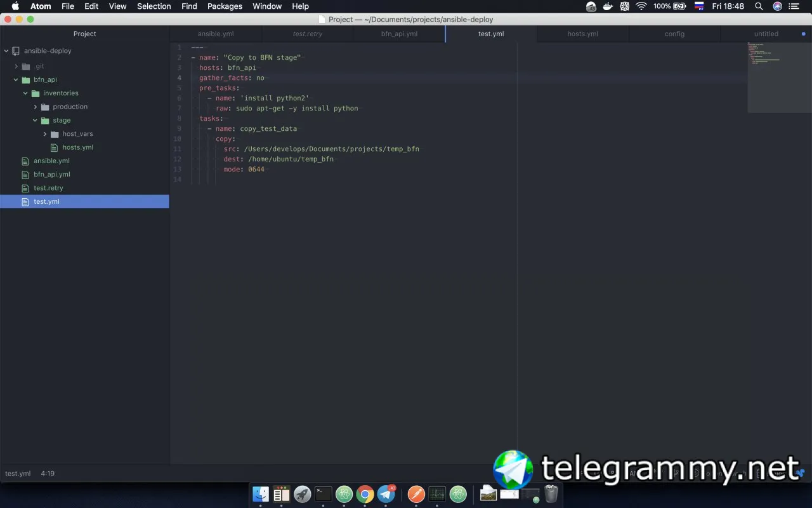The height and width of the screenshot is (508, 812).
Task: Collapse the stage folder
Action: pos(36,120)
